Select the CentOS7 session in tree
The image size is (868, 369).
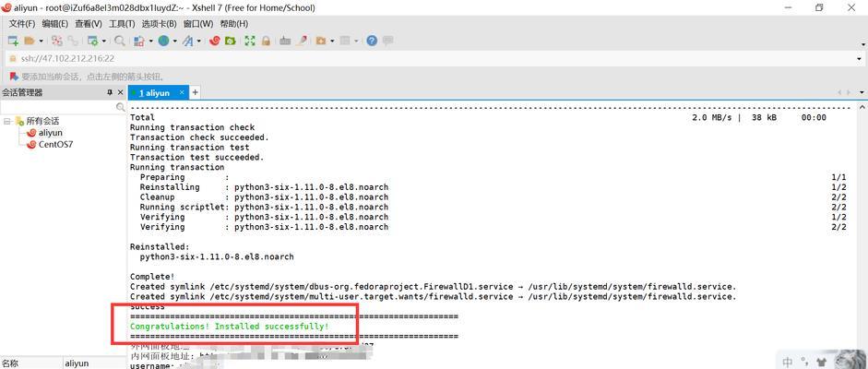point(56,145)
